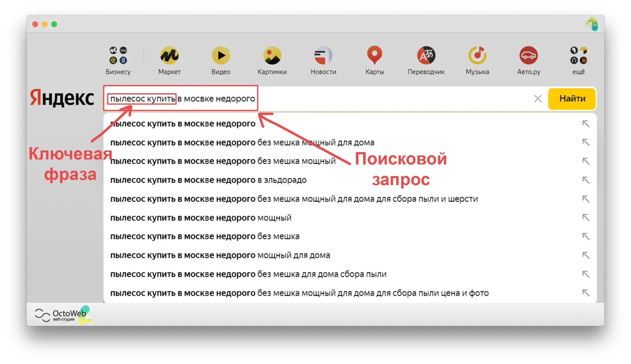
Task: Click arrow icon for 'без мешка мощный для дома'
Action: click(586, 142)
